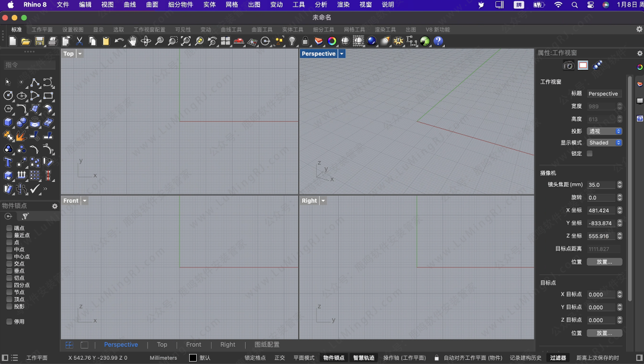Viewport: 644px width, 364px height.
Task: Click the Box solid tool
Action: [x=8, y=122]
